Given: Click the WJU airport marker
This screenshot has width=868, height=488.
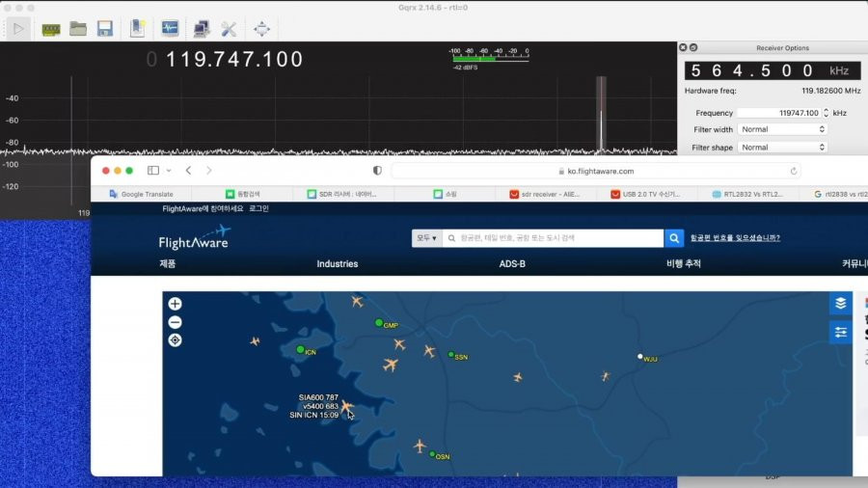Looking at the screenshot, I should point(640,357).
